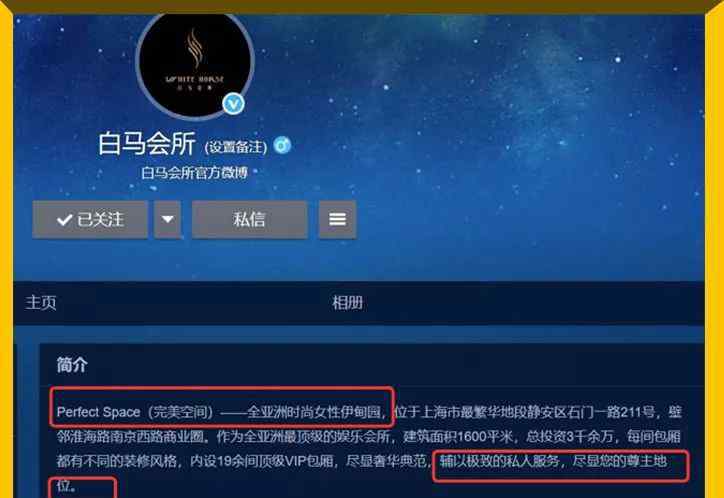Viewport: 724px width, 498px height.
Task: Toggle the 已关注 follow button
Action: pyautogui.click(x=90, y=219)
